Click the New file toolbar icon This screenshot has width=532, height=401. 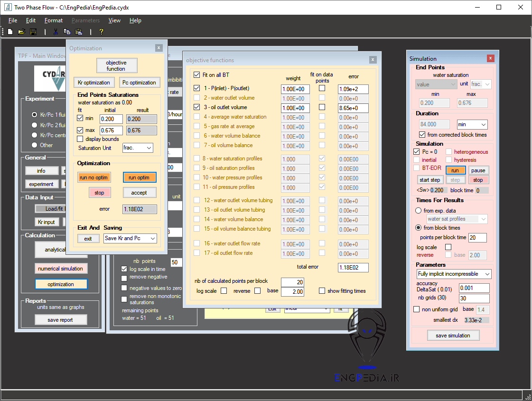[x=10, y=32]
